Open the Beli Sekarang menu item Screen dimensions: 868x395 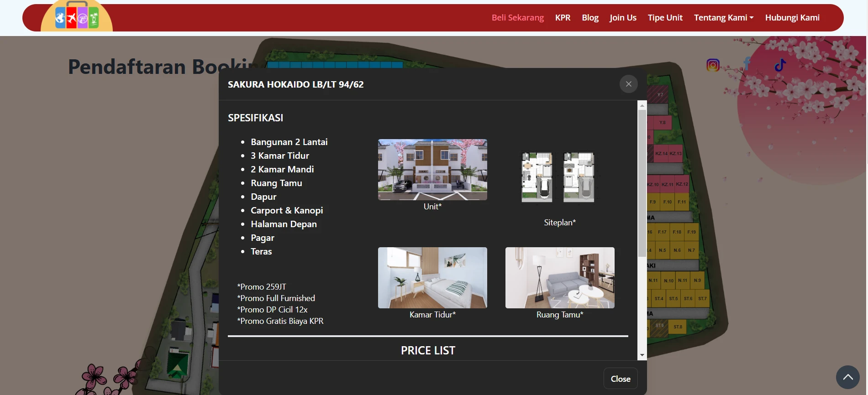point(518,17)
